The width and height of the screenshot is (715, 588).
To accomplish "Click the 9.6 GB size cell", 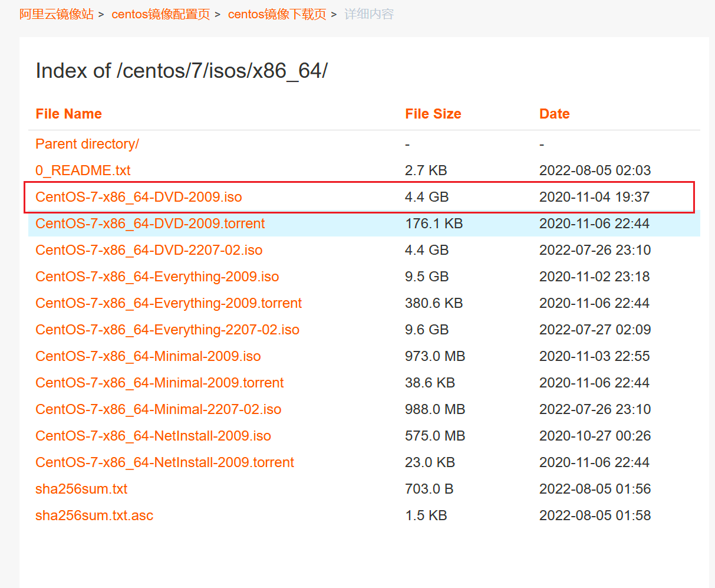I will (x=427, y=330).
